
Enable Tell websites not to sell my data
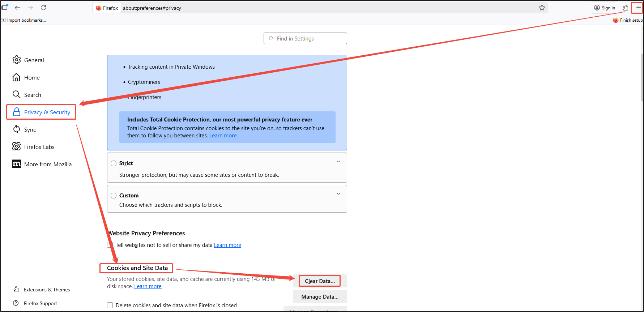click(110, 245)
